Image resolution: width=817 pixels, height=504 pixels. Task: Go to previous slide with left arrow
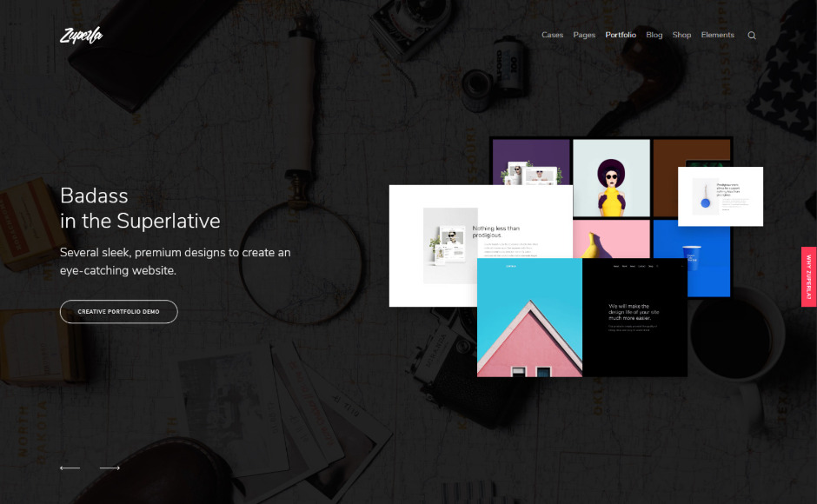(70, 468)
